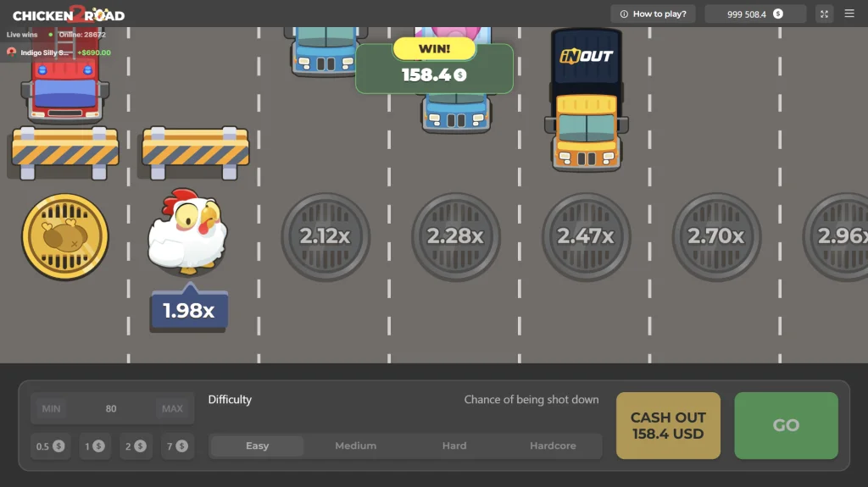Viewport: 868px width, 487px height.
Task: Select Easy difficulty
Action: tap(258, 445)
